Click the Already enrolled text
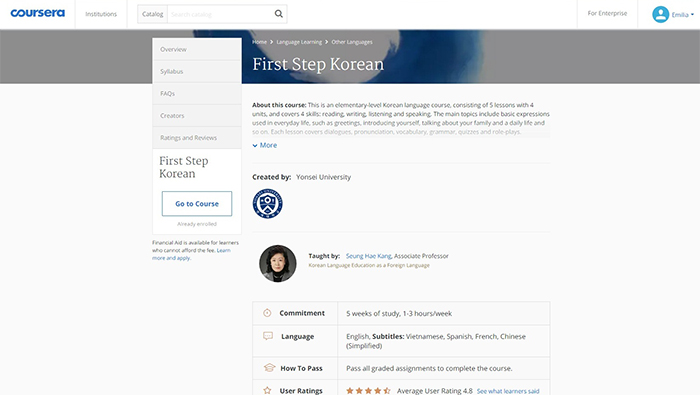 (197, 224)
